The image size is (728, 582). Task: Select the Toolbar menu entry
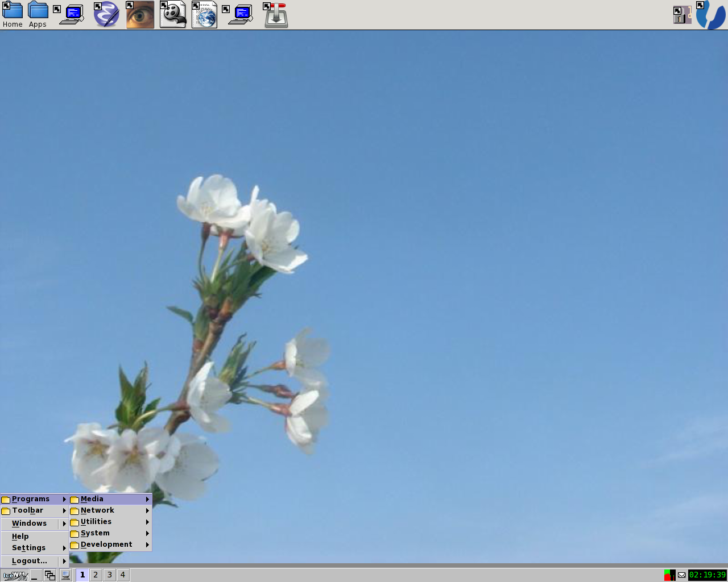coord(35,510)
